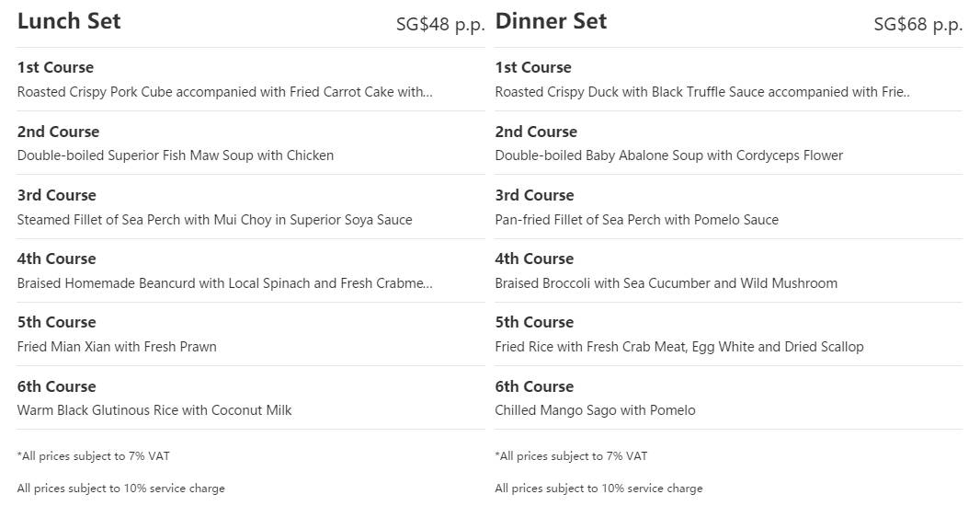
Task: Select Fried Rice with Fresh Crab Meat
Action: (x=678, y=347)
